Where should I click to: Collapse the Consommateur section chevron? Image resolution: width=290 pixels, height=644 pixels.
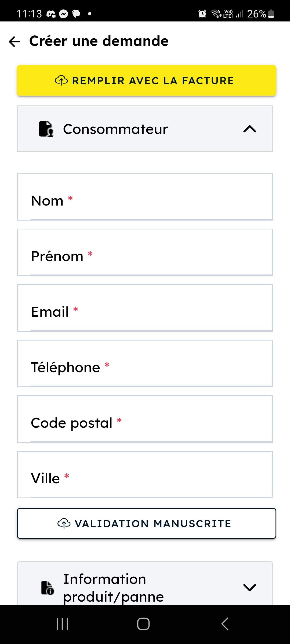click(249, 129)
